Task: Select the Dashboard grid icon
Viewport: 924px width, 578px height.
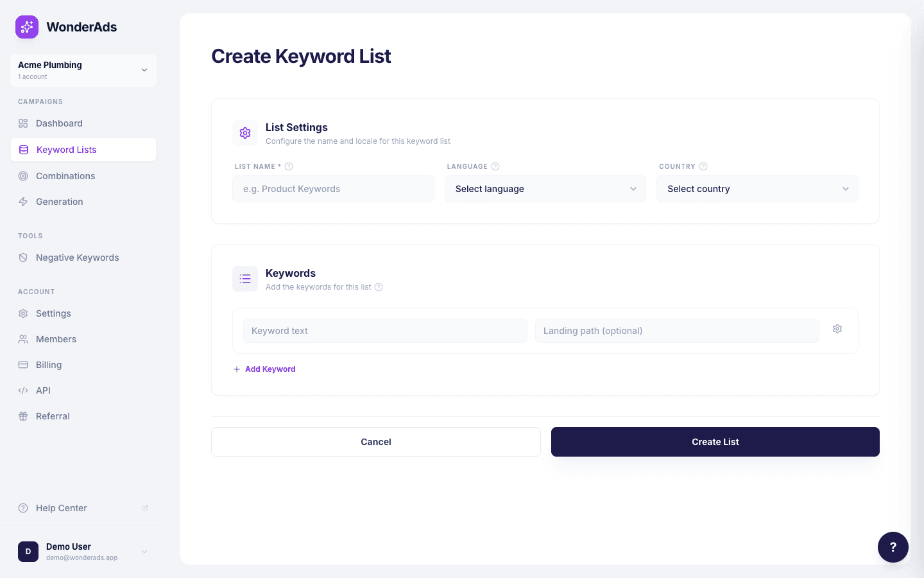Action: point(23,123)
